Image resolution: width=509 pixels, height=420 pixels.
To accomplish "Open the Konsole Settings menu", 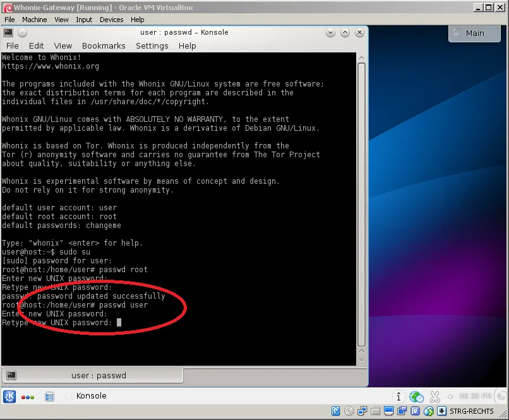I will point(152,45).
